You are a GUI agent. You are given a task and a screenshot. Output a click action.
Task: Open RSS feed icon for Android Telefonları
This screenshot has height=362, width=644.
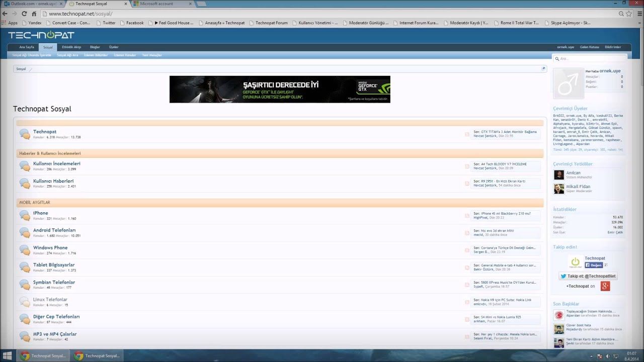point(467,233)
